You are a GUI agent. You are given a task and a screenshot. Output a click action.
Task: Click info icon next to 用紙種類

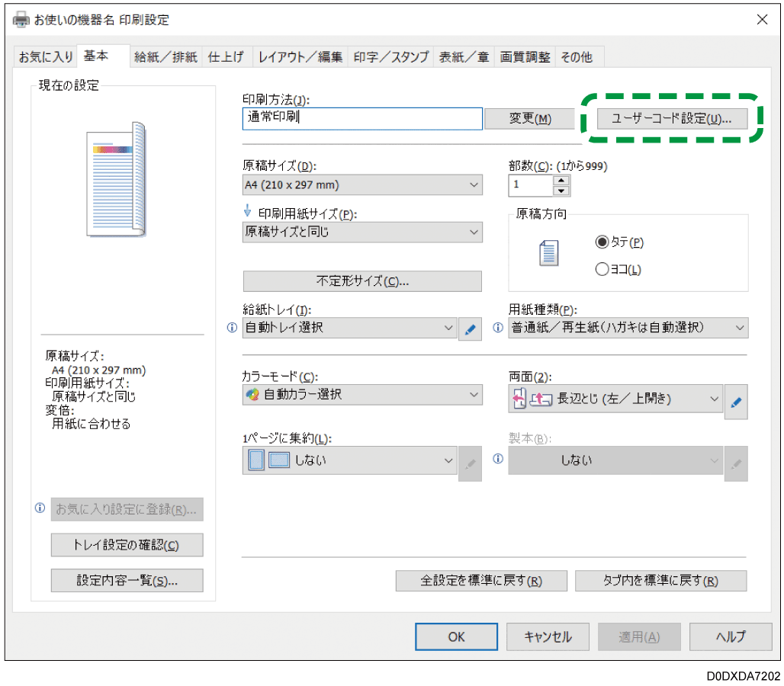coord(498,329)
